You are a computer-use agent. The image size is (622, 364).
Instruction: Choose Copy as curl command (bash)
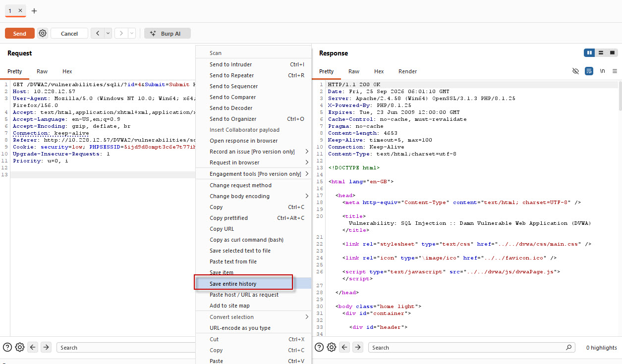click(254, 240)
